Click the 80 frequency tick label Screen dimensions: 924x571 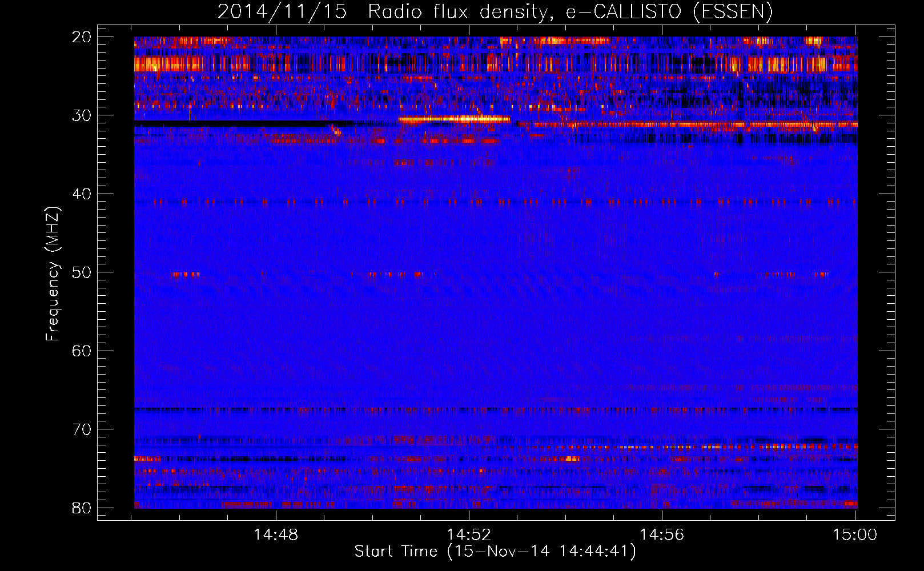(x=82, y=508)
